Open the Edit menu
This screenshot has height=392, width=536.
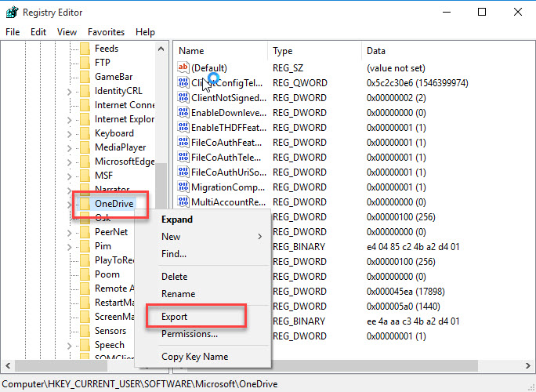coord(38,32)
